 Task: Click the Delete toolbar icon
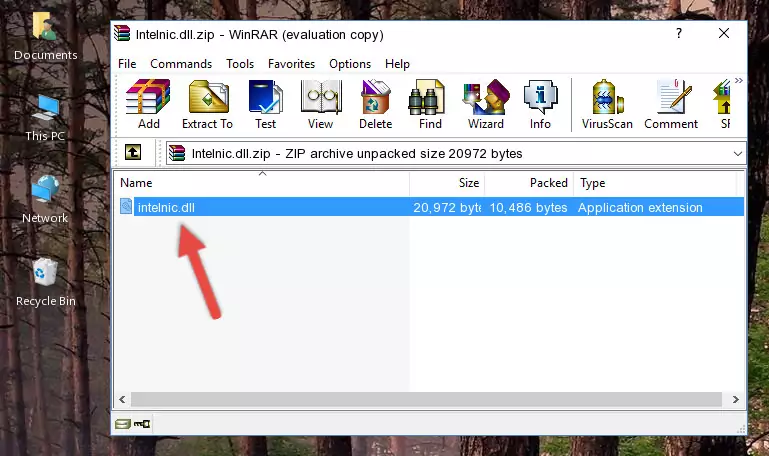(376, 104)
